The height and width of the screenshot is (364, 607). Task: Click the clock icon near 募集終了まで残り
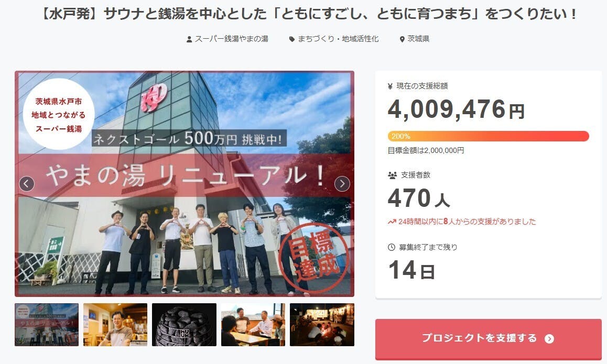tap(392, 247)
